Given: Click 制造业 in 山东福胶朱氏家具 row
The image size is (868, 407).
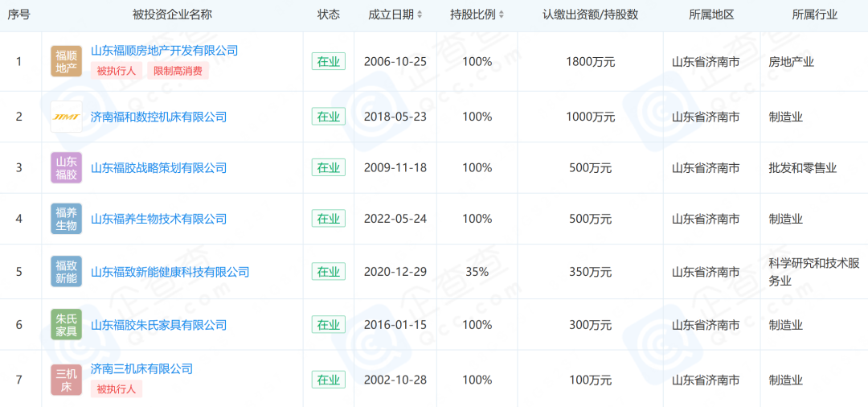Looking at the screenshot, I should (785, 324).
